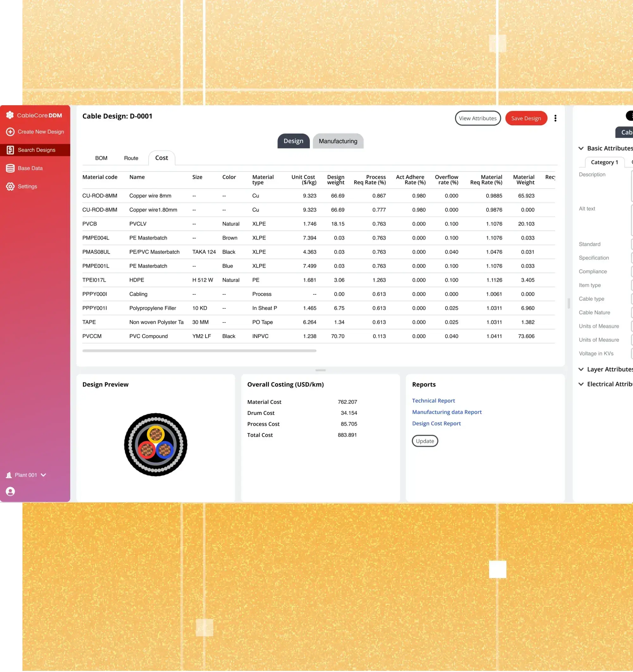Image resolution: width=633 pixels, height=672 pixels.
Task: Open Base Data database icon
Action: click(x=10, y=168)
